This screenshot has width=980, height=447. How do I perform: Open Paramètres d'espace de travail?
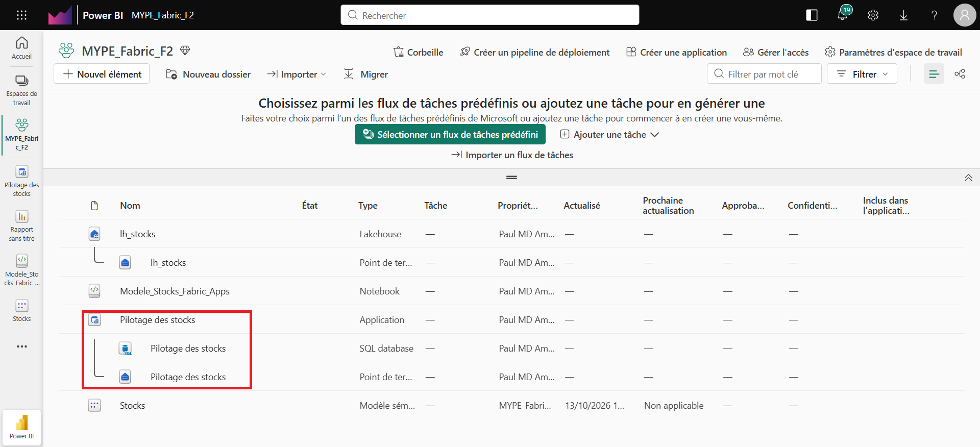click(x=893, y=52)
